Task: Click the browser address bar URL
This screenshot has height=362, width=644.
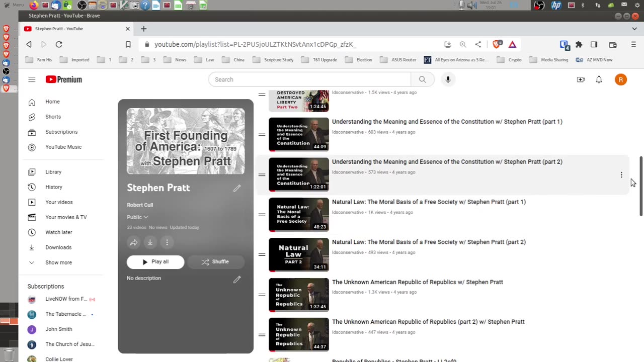Action: click(x=256, y=44)
